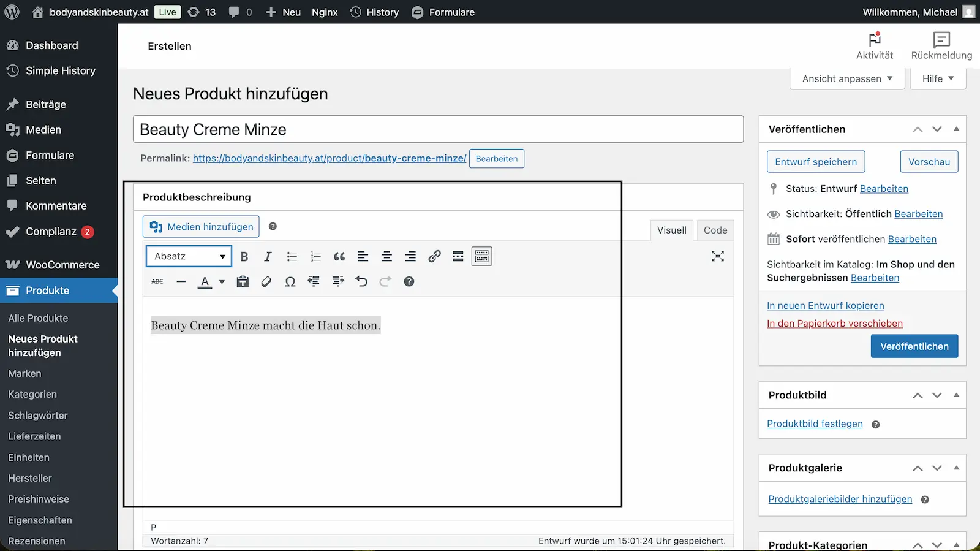Expand the Ansicht anpassen options

(847, 78)
